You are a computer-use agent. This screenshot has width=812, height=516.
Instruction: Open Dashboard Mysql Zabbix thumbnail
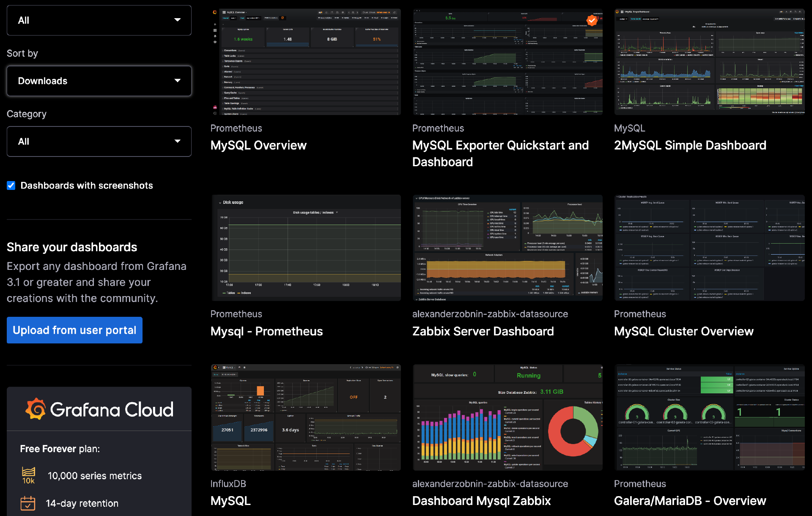point(507,417)
